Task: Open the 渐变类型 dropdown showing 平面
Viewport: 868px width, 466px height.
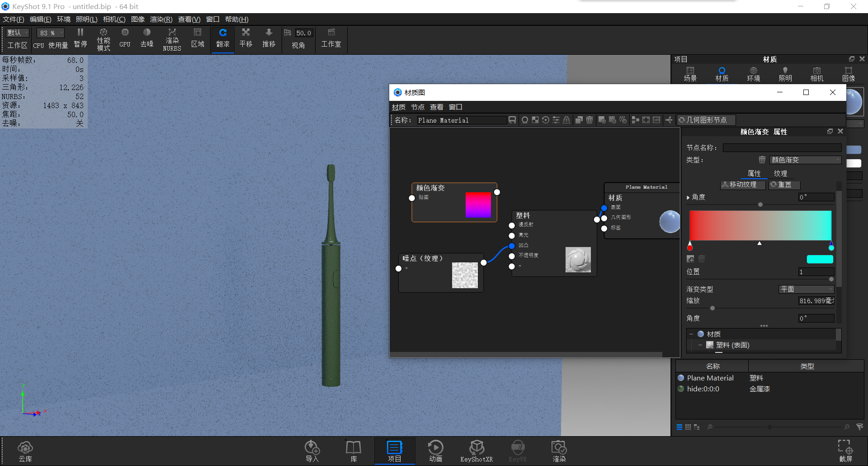Action: [807, 289]
